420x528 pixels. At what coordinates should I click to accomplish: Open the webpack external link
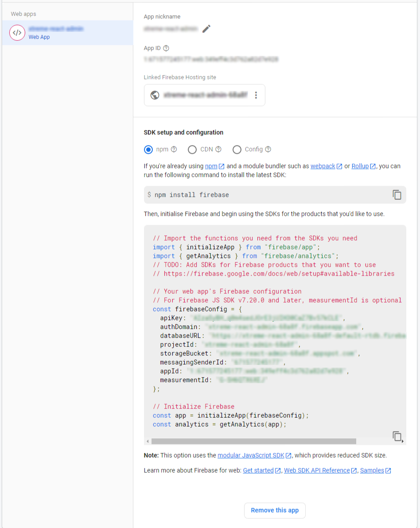323,166
